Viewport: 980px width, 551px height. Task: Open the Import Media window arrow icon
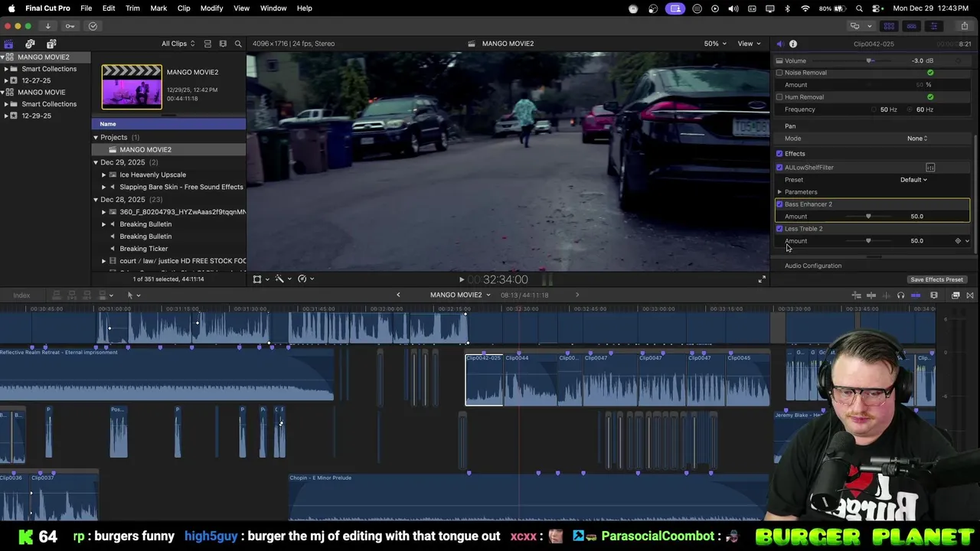click(47, 26)
